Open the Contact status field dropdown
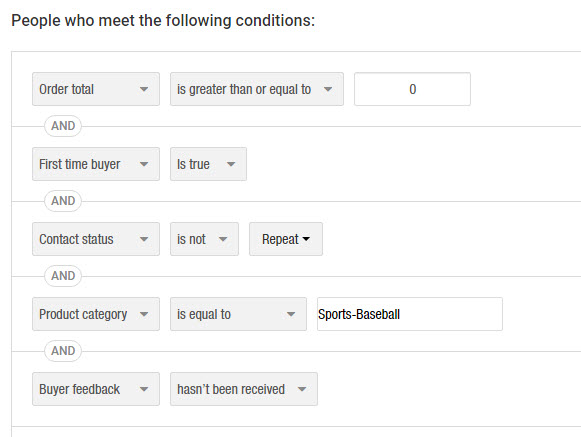 click(96, 239)
